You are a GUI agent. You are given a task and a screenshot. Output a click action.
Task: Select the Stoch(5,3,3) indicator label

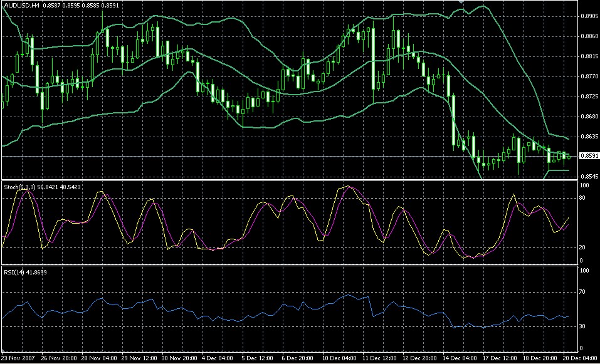(x=20, y=187)
